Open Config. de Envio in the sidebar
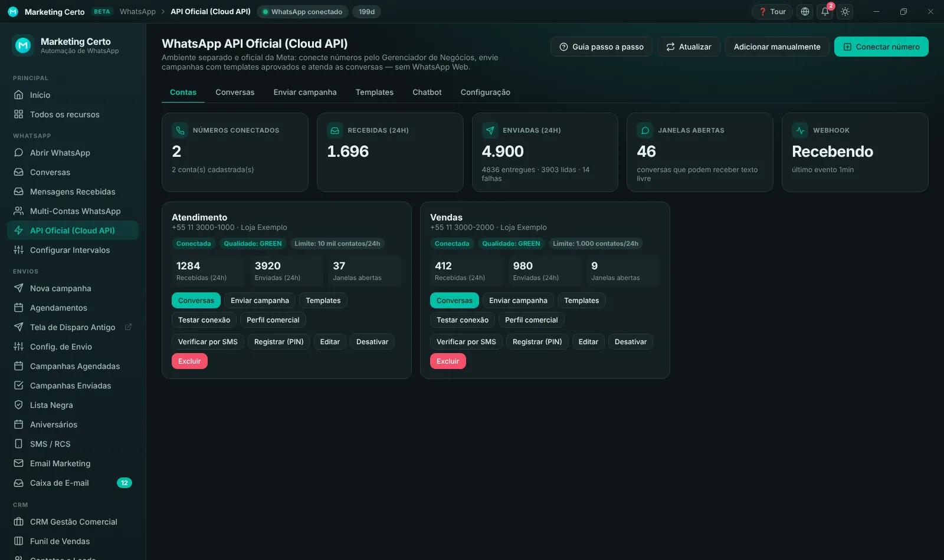944x560 pixels. tap(73, 347)
